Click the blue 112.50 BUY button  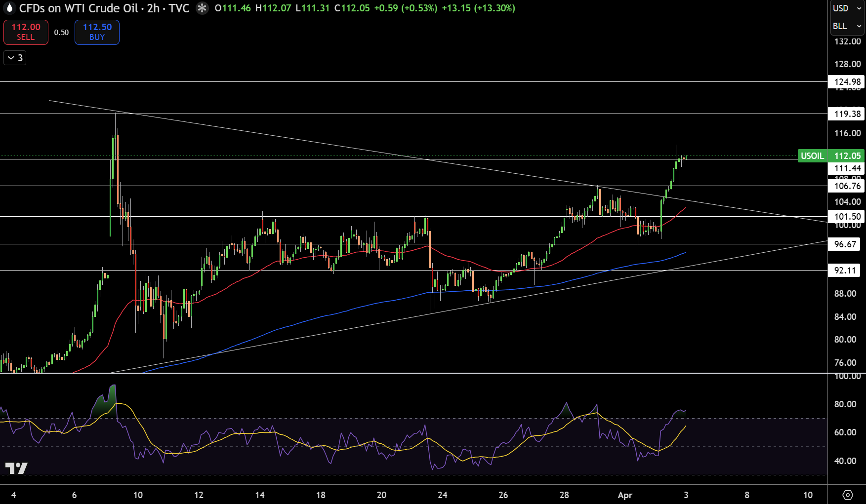pos(97,32)
